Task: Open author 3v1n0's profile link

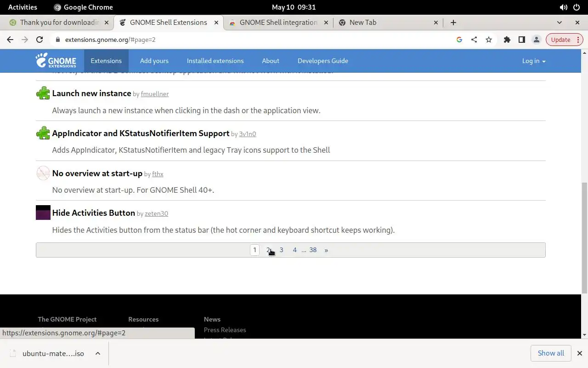Action: pos(248,134)
